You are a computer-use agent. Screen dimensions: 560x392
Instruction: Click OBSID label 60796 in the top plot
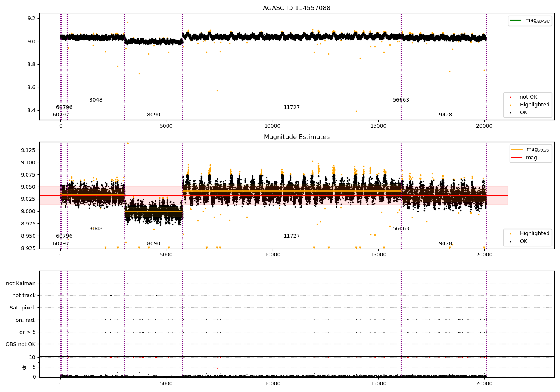point(64,108)
